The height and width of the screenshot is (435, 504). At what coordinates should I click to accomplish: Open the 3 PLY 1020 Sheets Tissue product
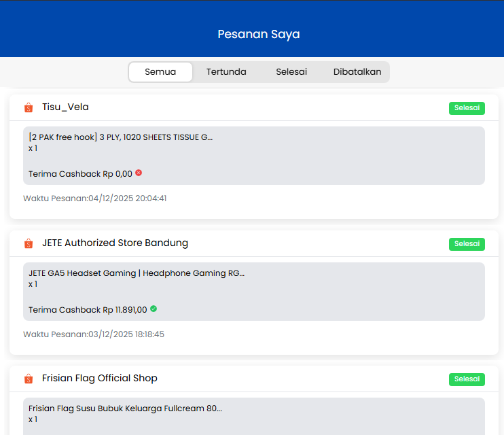(x=120, y=137)
